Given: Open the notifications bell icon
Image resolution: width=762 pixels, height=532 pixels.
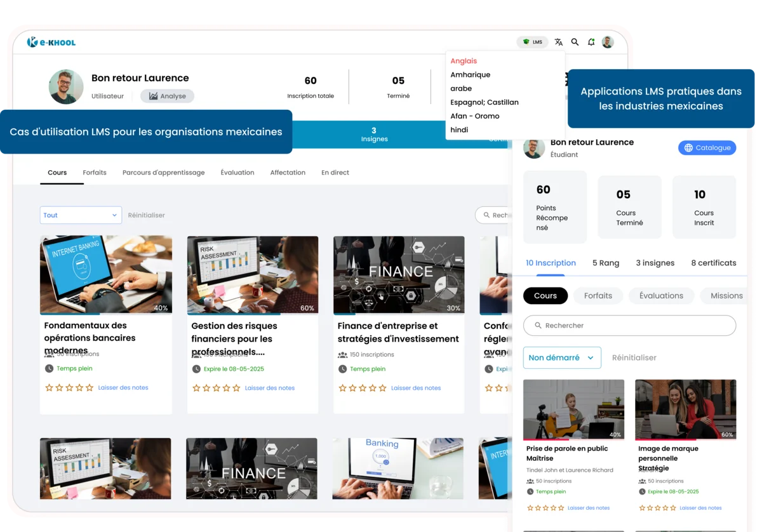Looking at the screenshot, I should click(x=591, y=42).
